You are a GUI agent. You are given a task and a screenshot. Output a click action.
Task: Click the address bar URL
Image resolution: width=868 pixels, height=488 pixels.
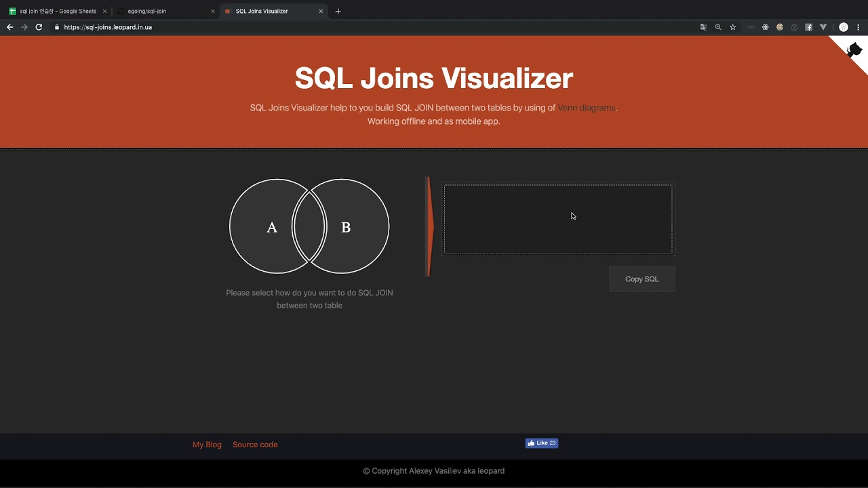[108, 27]
